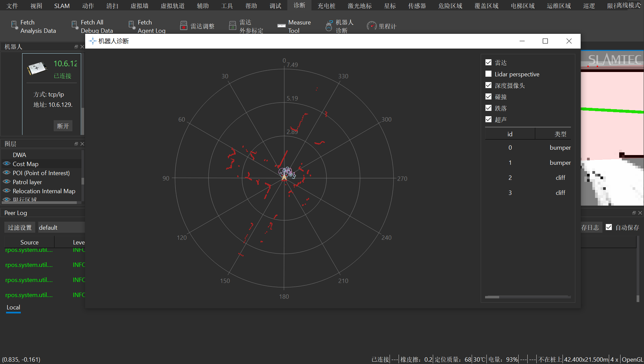Image resolution: width=644 pixels, height=364 pixels.
Task: Open the 雷达调整 radar adjustment tool
Action: 184,26
